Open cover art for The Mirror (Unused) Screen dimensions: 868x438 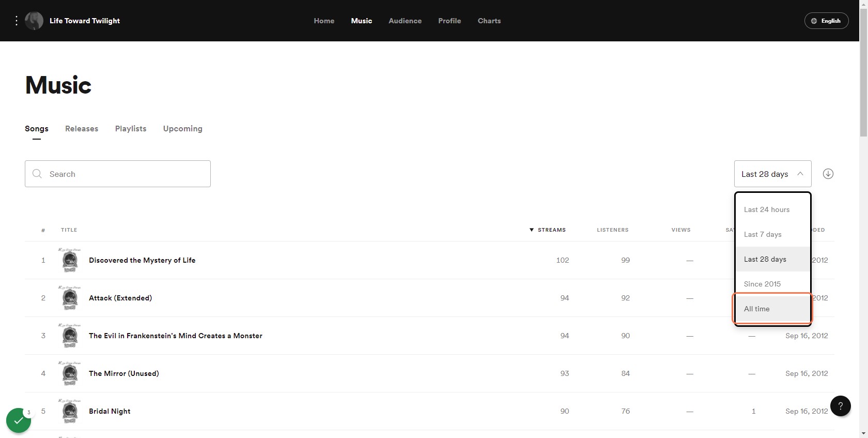tap(70, 373)
